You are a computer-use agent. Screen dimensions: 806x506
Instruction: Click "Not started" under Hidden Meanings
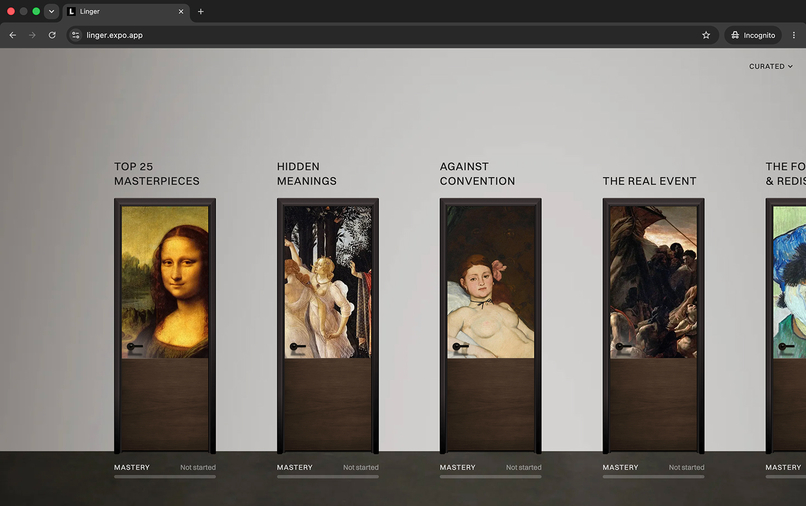tap(361, 467)
